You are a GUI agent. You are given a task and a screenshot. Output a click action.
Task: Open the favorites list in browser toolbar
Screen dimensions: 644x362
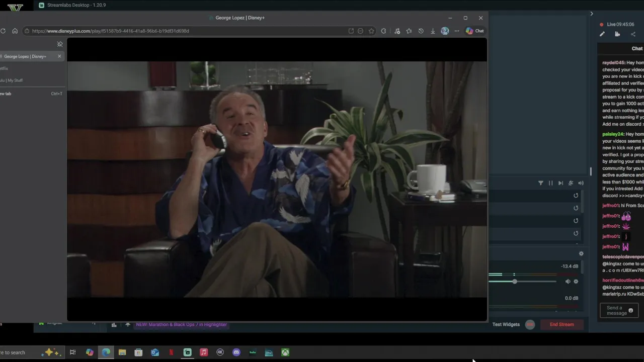pos(409,31)
